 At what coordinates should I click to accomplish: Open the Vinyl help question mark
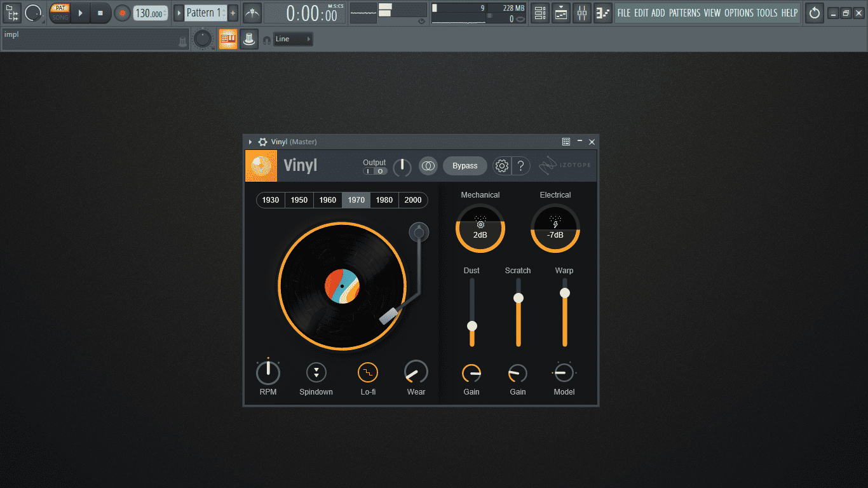pos(520,166)
